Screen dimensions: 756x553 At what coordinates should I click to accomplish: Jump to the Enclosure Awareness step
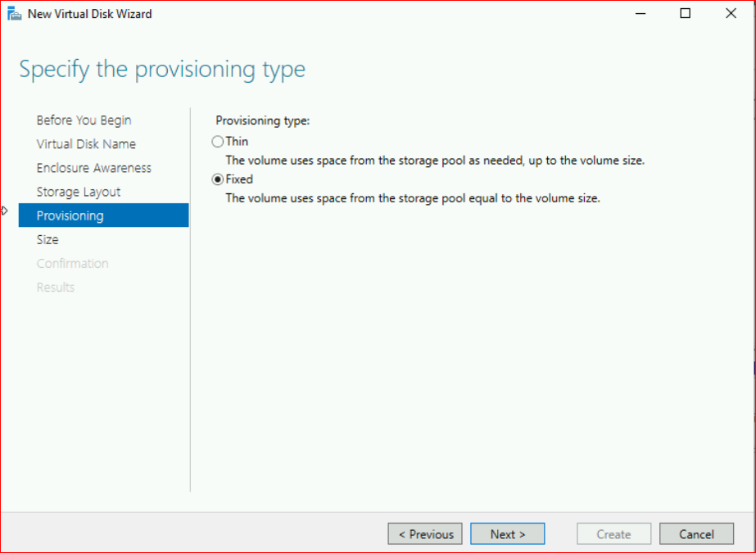(x=93, y=168)
